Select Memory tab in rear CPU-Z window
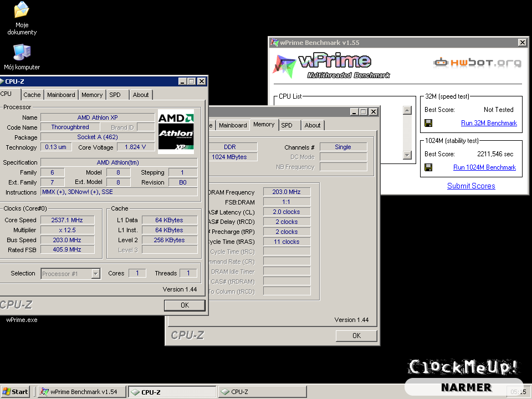The image size is (532, 399). (x=264, y=124)
